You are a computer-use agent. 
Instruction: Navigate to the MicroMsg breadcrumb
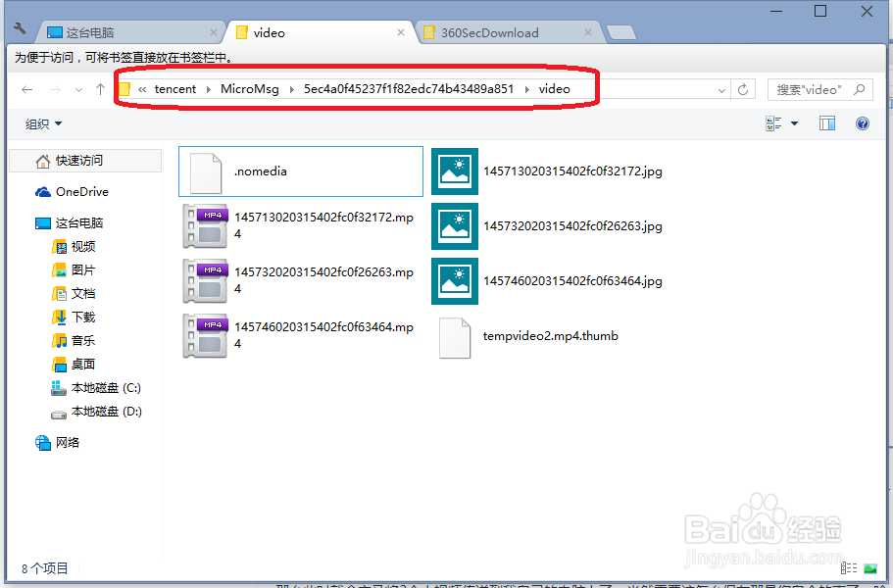[x=250, y=89]
